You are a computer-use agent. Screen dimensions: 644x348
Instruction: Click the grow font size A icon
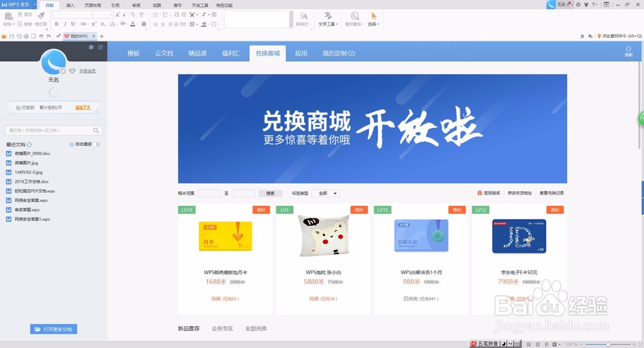tap(118, 14)
